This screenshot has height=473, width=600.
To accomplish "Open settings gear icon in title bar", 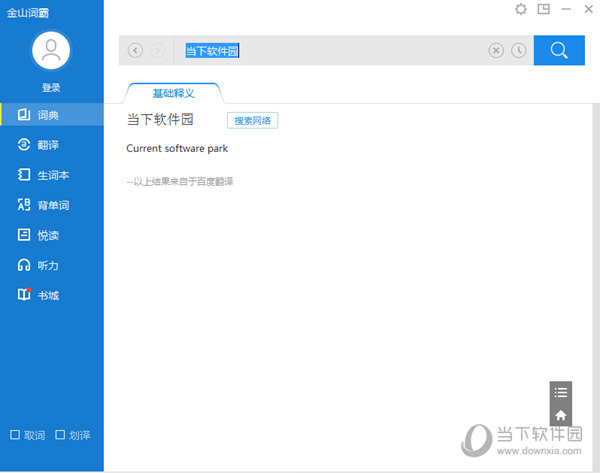I will click(521, 9).
